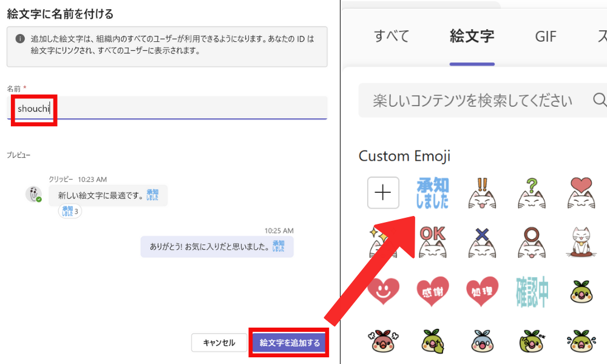Focus the 楽しいコンテンツを検索 search box
This screenshot has width=607, height=364.
pyautogui.click(x=473, y=100)
